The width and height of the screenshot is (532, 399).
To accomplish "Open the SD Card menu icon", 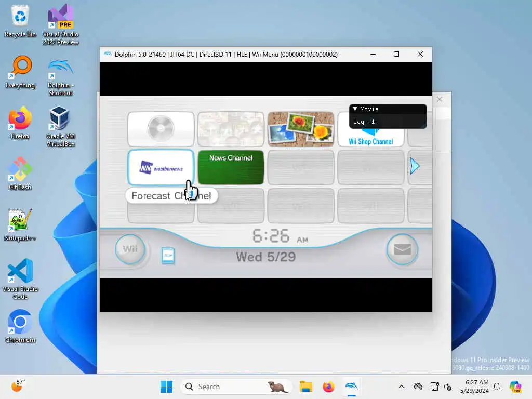I will [168, 256].
